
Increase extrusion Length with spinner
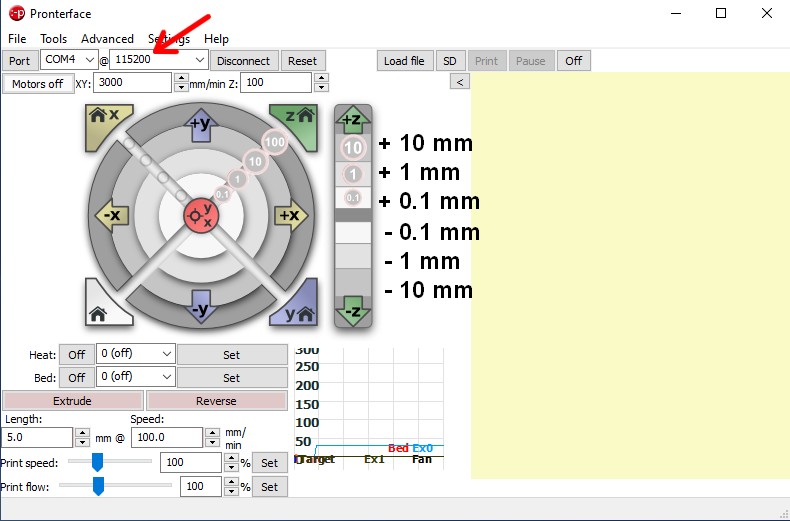[82, 432]
